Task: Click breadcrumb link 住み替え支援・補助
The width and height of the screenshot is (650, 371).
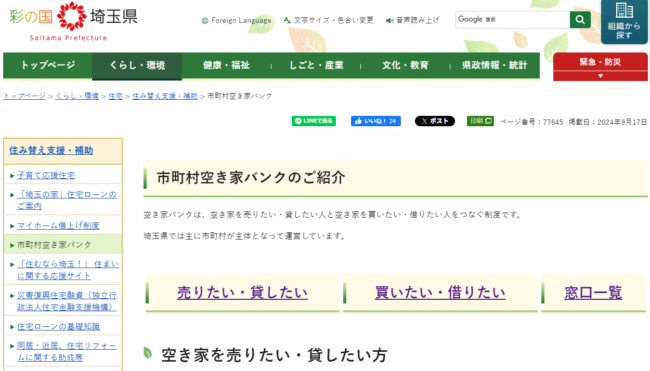Action: [x=165, y=96]
